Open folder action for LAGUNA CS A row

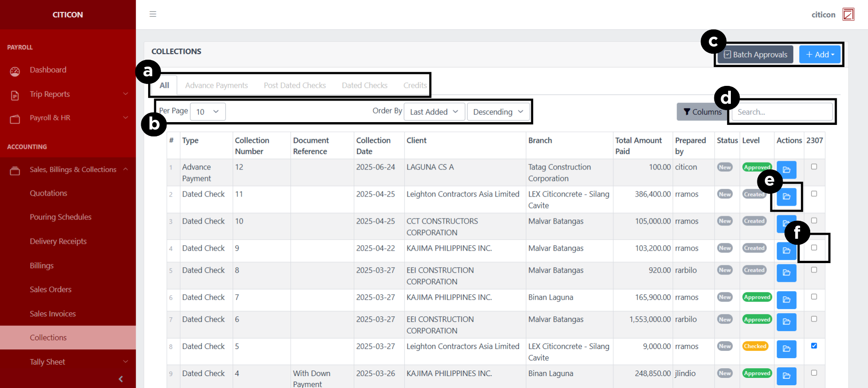pos(786,170)
